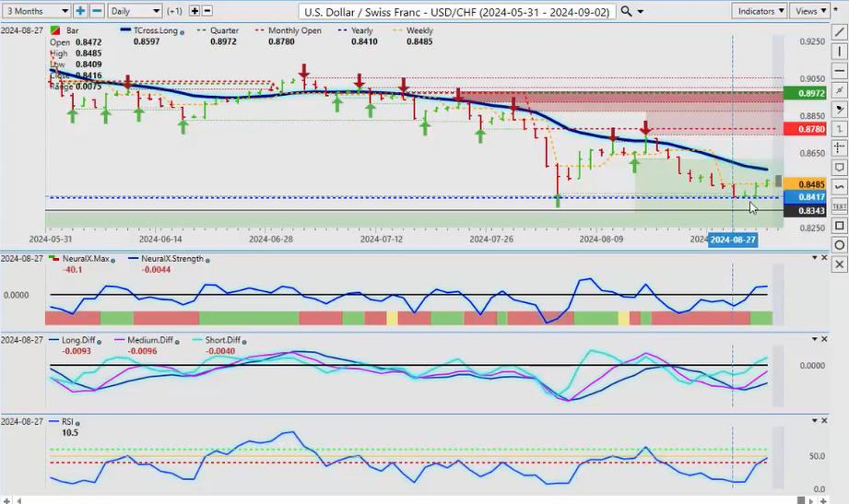The height and width of the screenshot is (504, 849).
Task: Open the symbol search magnifier
Action: pyautogui.click(x=627, y=11)
